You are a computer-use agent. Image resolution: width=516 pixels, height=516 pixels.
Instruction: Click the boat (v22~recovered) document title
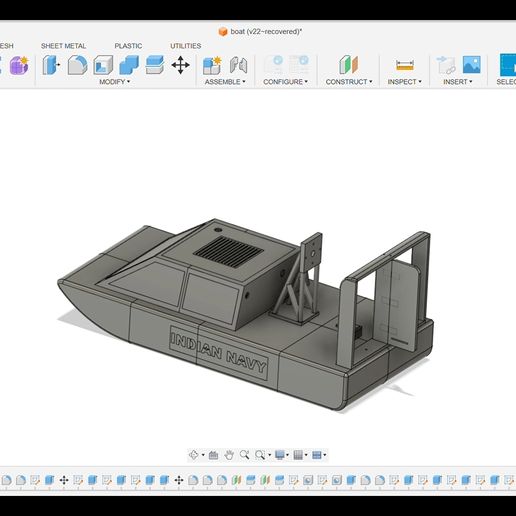tap(266, 32)
